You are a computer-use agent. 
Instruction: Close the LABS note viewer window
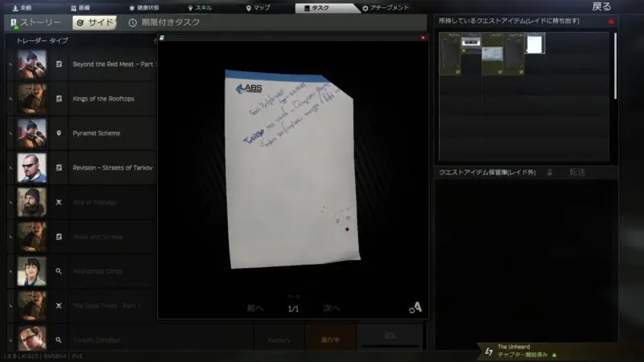point(423,38)
